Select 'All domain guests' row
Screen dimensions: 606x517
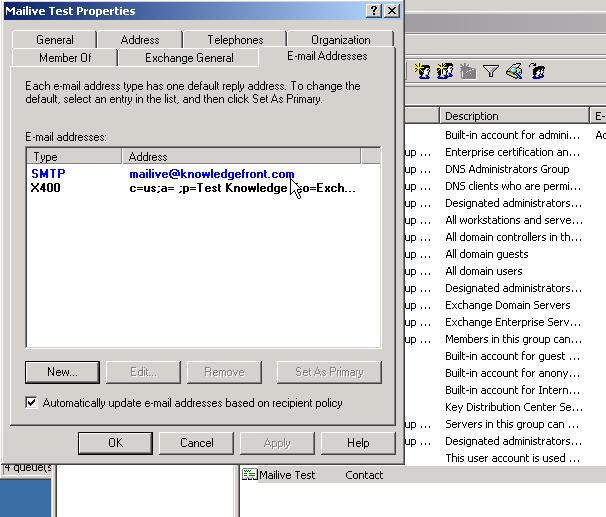(x=487, y=254)
